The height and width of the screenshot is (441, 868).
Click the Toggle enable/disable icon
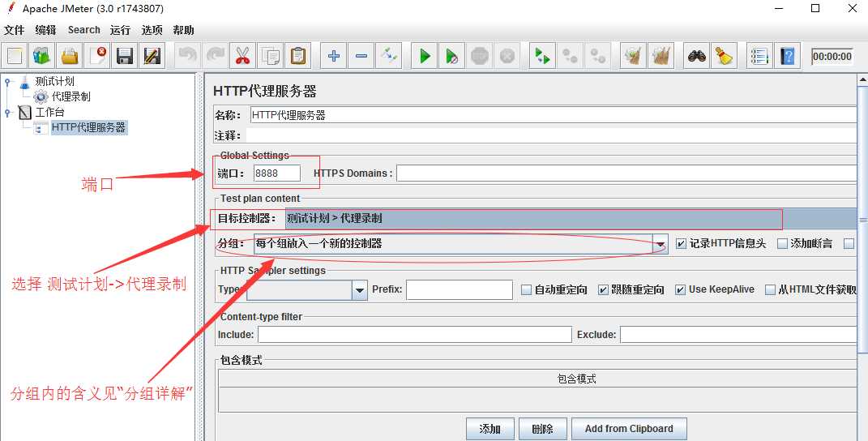pos(388,56)
